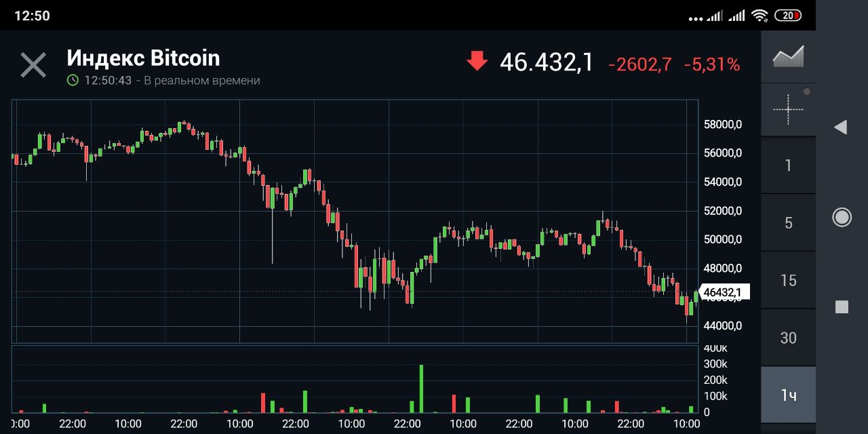Toggle the crosshair cursor tool
868x434 pixels.
(788, 109)
